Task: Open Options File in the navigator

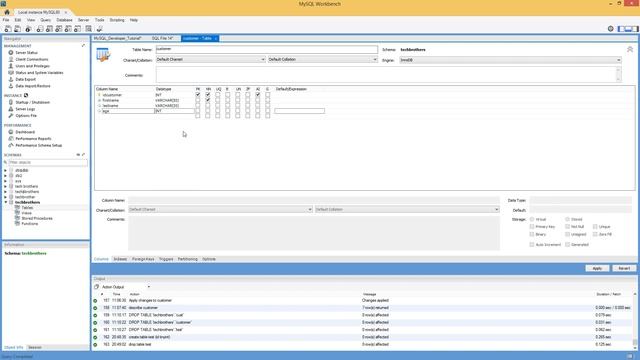Action: (x=26, y=116)
